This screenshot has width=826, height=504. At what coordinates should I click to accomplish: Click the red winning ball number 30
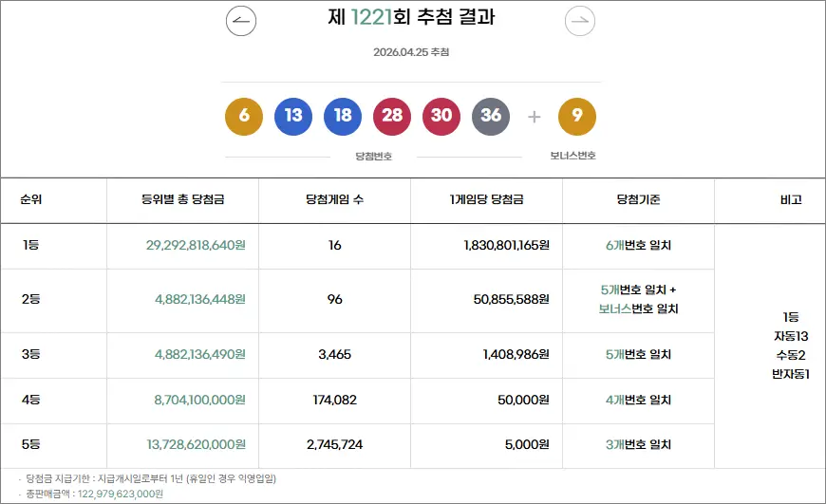click(441, 117)
